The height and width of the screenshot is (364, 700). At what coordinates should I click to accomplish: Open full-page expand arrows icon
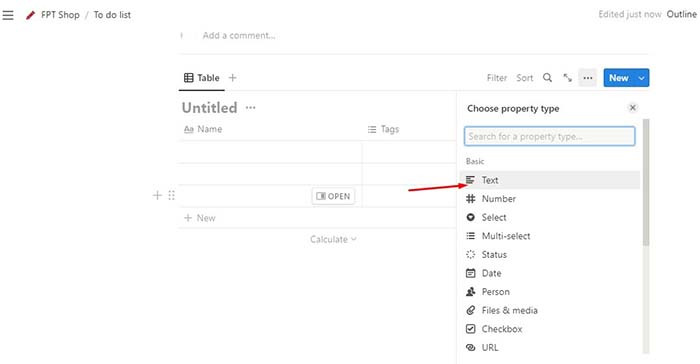pos(567,78)
